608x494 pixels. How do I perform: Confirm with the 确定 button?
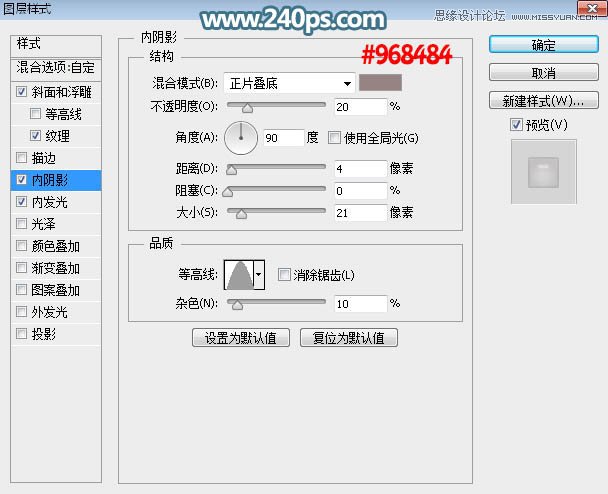pos(544,45)
